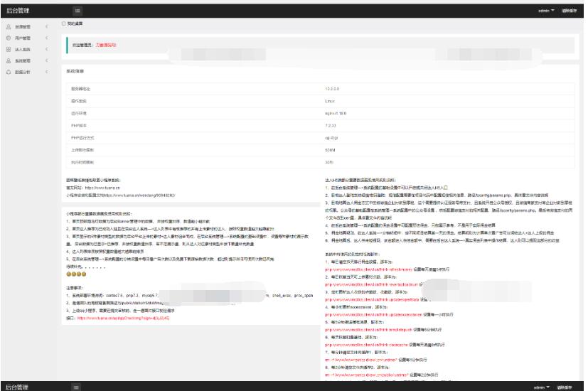Viewport: 588px width, 391px height.
Task: Click the row of emoji faces
Action: pyautogui.click(x=76, y=274)
